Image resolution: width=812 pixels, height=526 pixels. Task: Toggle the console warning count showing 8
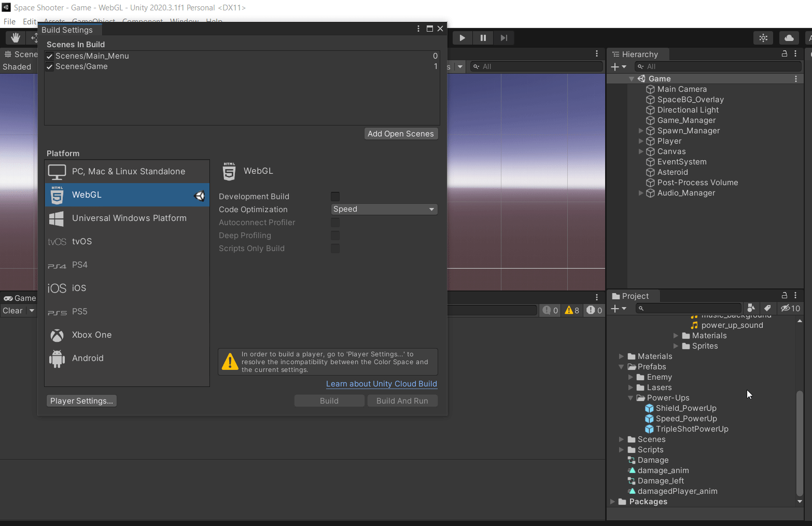click(x=572, y=310)
